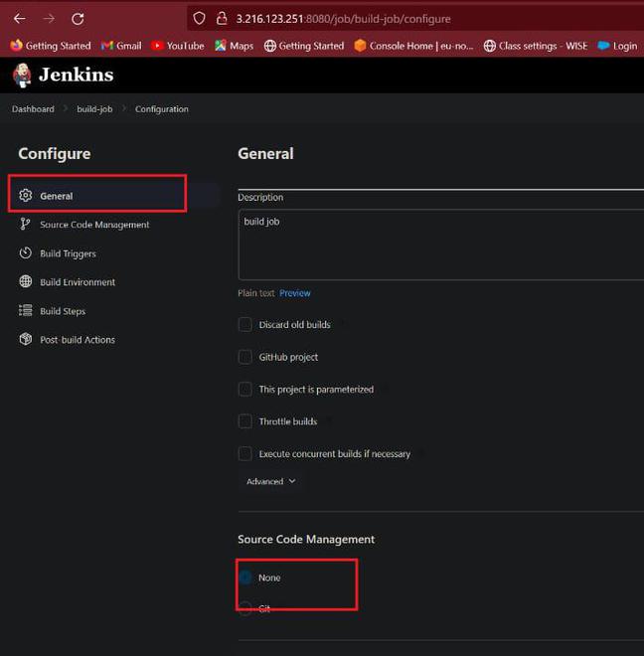Go to Build Environment section
644x656 pixels.
78,282
